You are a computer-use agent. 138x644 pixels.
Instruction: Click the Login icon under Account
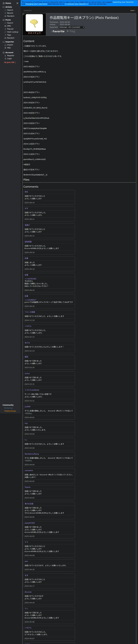coord(5,58)
